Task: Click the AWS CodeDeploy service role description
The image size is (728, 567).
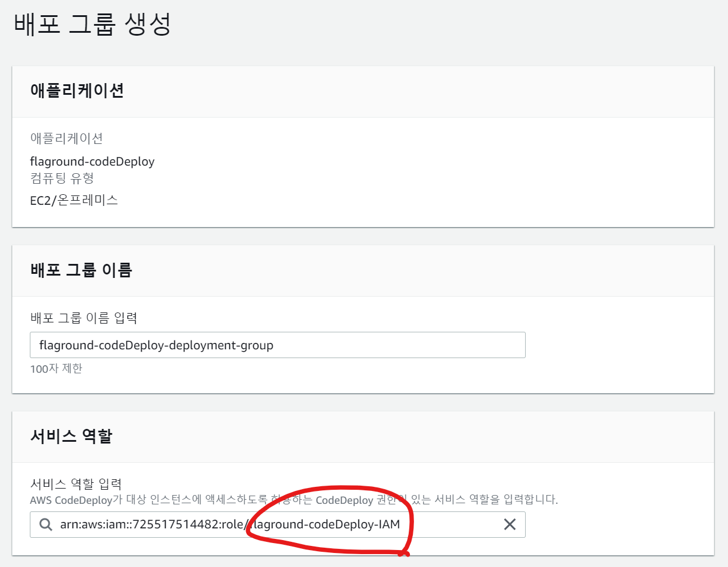Action: click(294, 500)
